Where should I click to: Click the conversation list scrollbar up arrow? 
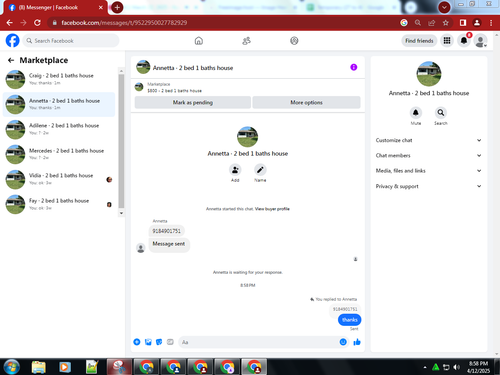[121, 71]
